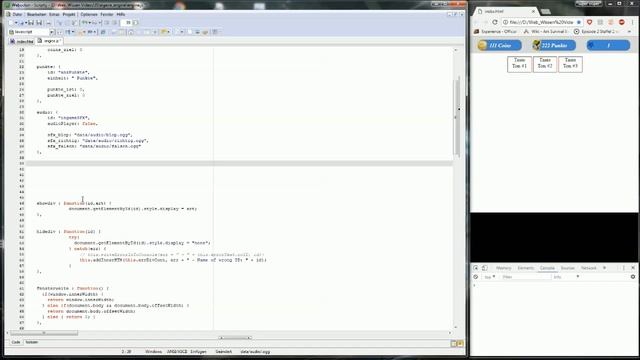Open the console log level 'Info' dropdown
640x360 pixels.
[x=566, y=277]
